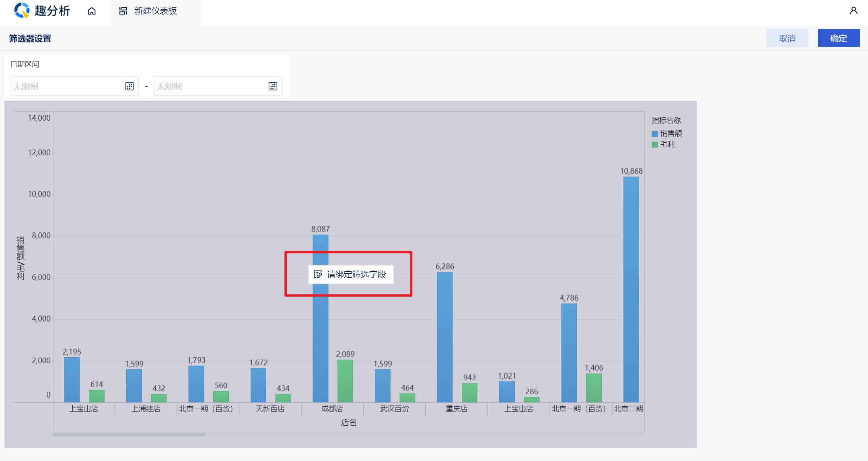This screenshot has width=868, height=461.
Task: Click the 北京二期 sales bar 10,868
Action: coord(631,289)
